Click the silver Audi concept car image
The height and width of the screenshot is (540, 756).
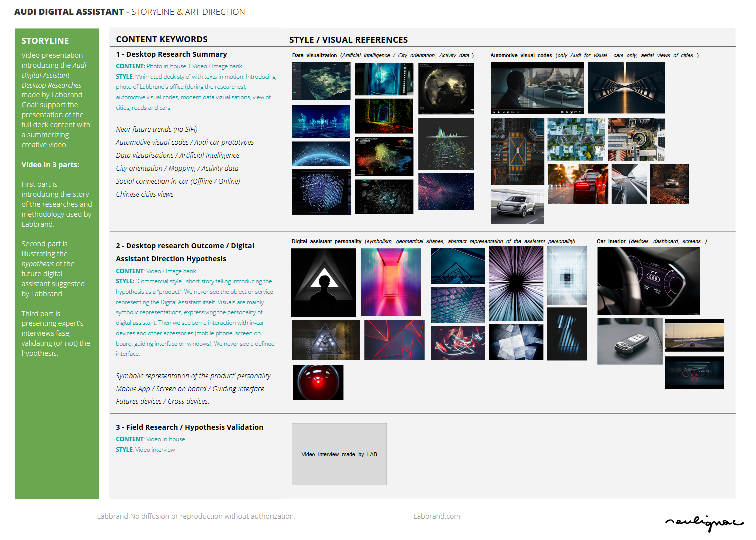click(x=517, y=206)
